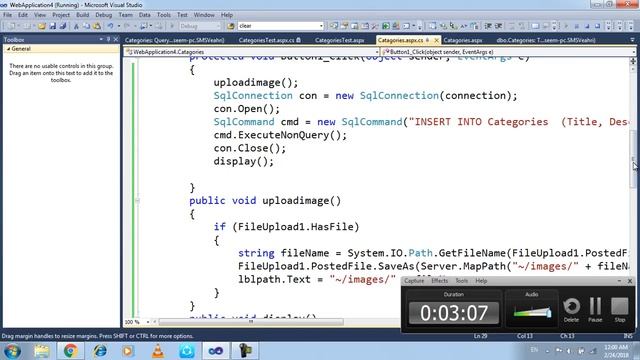Open the recorder's Tools menu
This screenshot has height=360, width=640.
[x=462, y=281]
